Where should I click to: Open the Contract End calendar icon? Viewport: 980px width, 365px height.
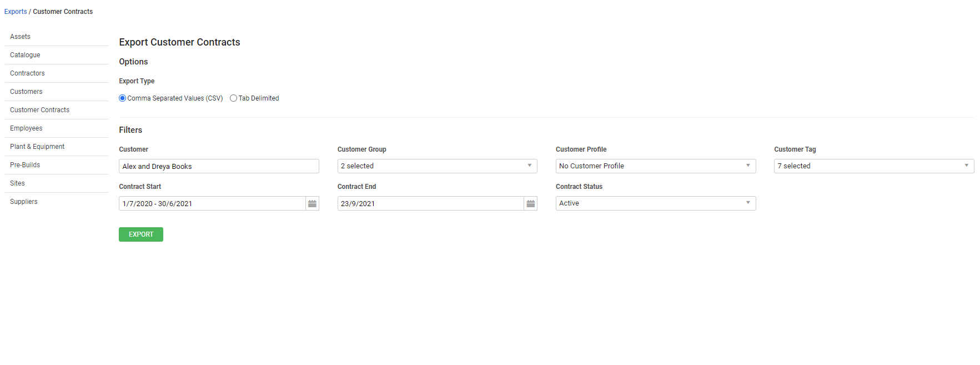[531, 203]
